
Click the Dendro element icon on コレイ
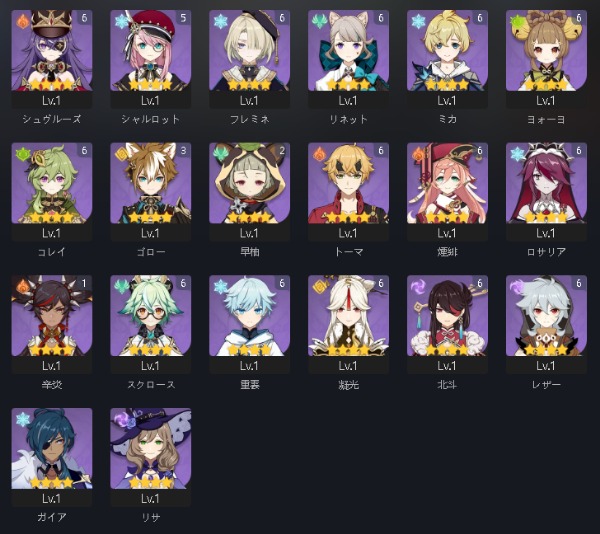click(x=23, y=154)
